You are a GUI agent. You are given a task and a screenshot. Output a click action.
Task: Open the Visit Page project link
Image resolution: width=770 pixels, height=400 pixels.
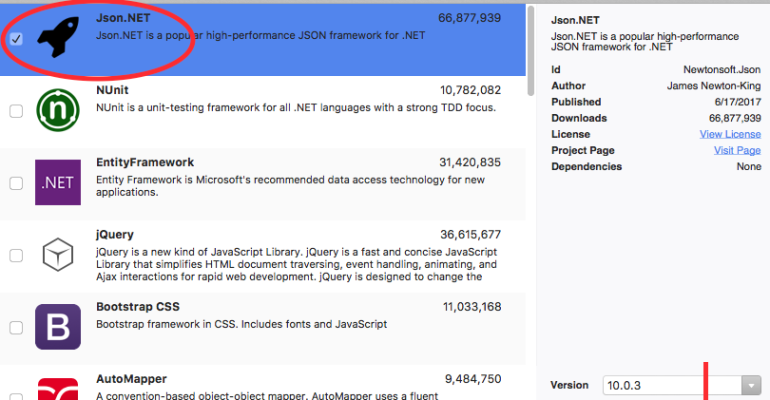737,150
